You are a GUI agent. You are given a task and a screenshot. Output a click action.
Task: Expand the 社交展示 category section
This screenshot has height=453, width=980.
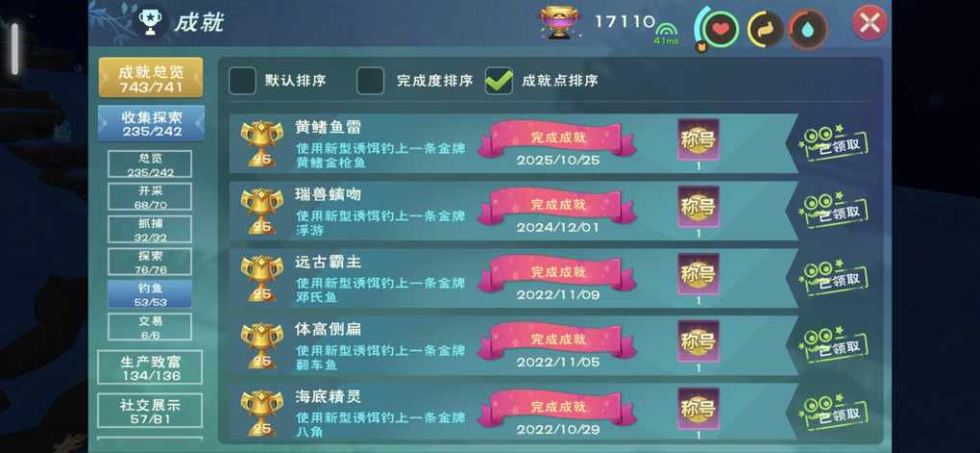click(x=150, y=411)
